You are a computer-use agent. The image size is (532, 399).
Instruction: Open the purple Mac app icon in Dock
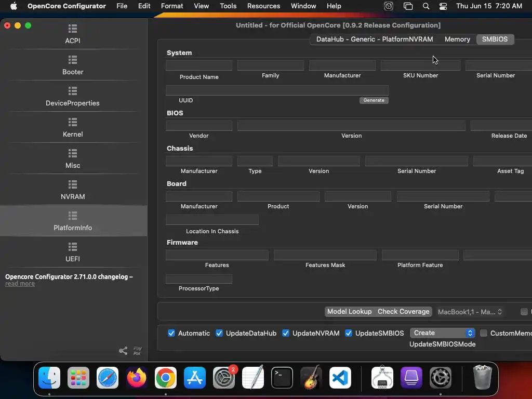pyautogui.click(x=411, y=377)
